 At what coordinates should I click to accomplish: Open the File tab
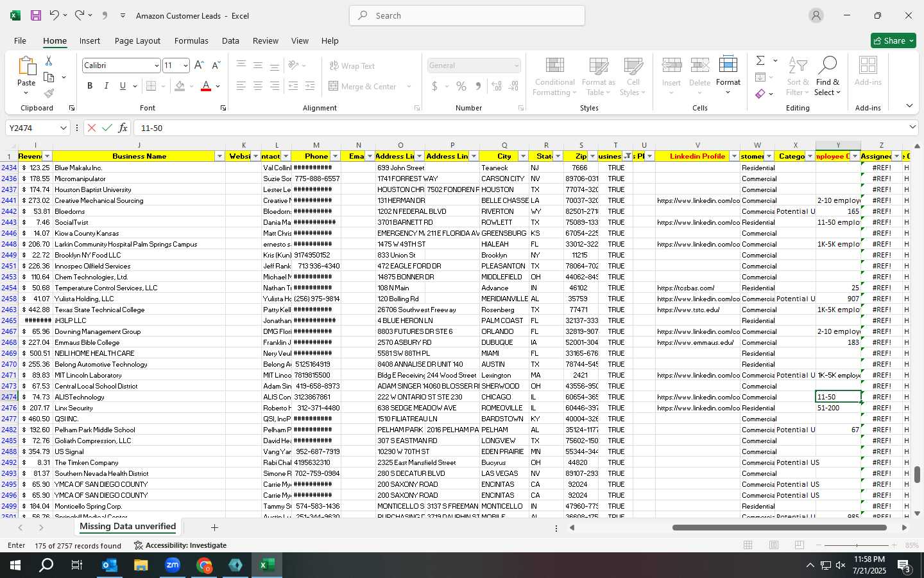click(20, 40)
